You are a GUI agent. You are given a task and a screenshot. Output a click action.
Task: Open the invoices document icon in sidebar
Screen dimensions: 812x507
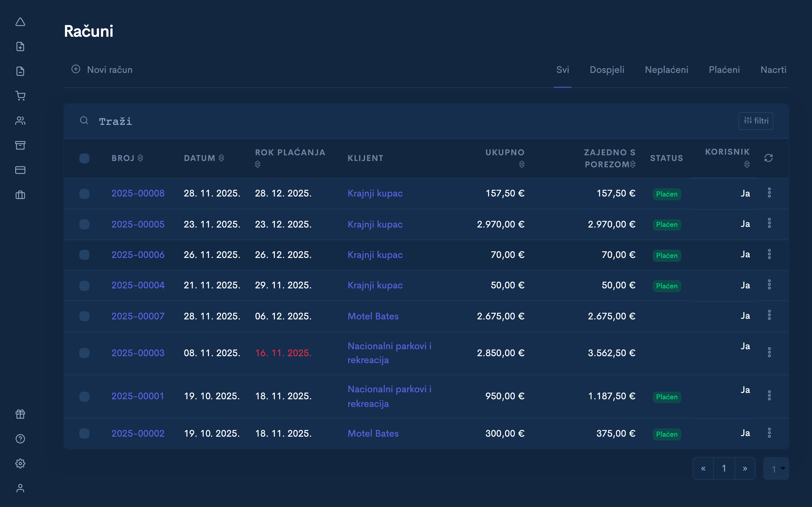tap(21, 71)
